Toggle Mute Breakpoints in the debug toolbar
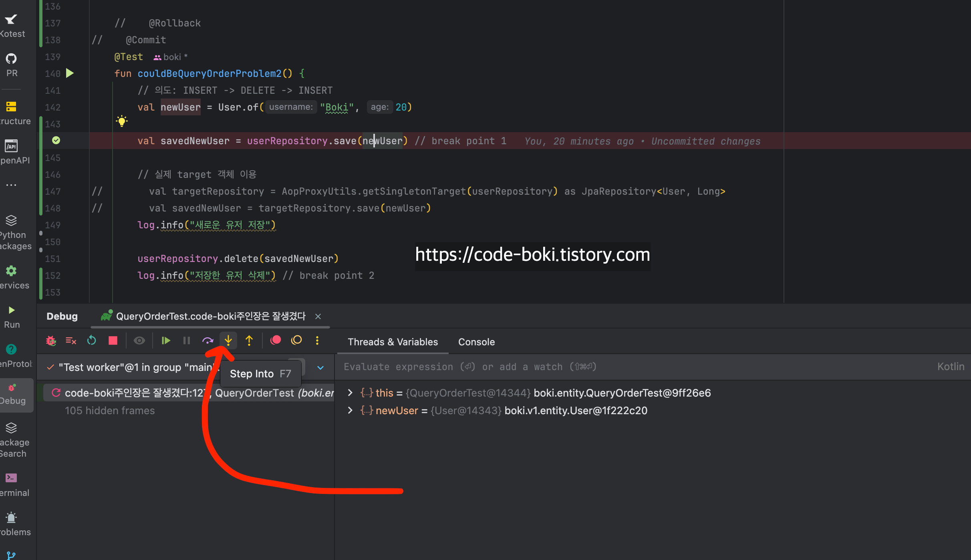 (296, 340)
